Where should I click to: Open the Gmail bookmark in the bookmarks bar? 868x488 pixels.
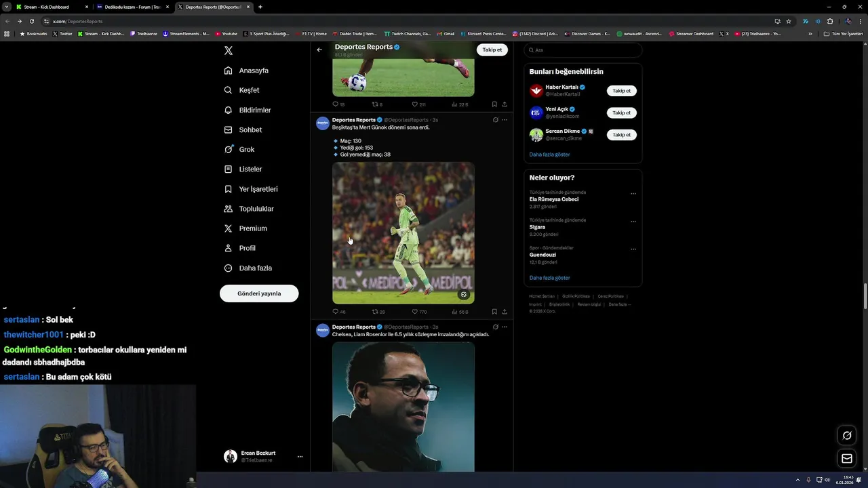pyautogui.click(x=446, y=33)
